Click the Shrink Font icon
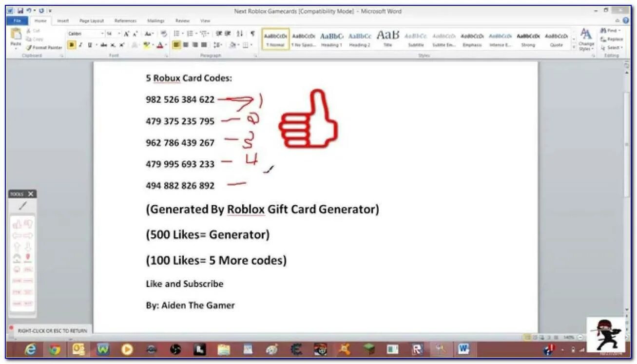 [135, 34]
